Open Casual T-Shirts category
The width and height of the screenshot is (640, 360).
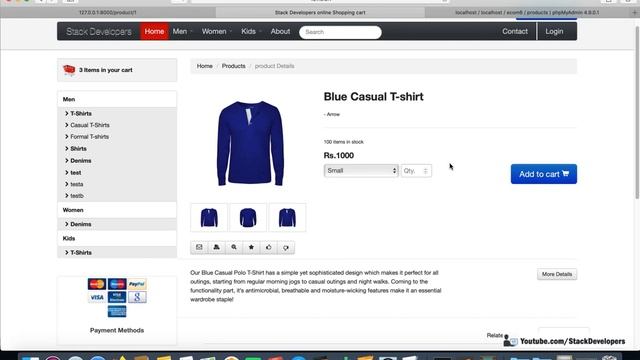tap(90, 125)
